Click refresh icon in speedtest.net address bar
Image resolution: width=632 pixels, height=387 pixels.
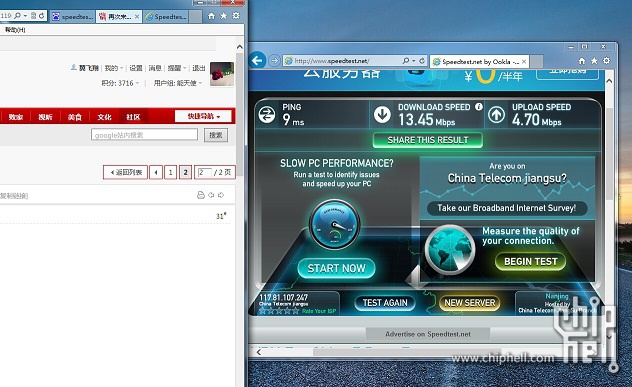point(422,60)
